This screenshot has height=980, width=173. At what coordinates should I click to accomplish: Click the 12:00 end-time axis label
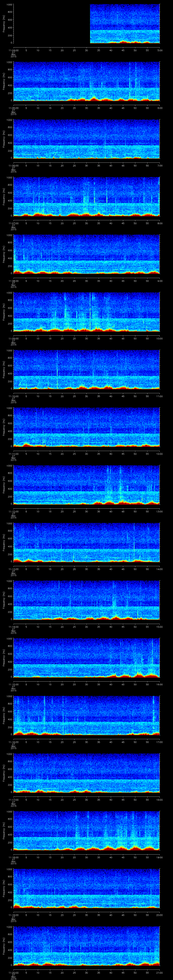point(160,454)
